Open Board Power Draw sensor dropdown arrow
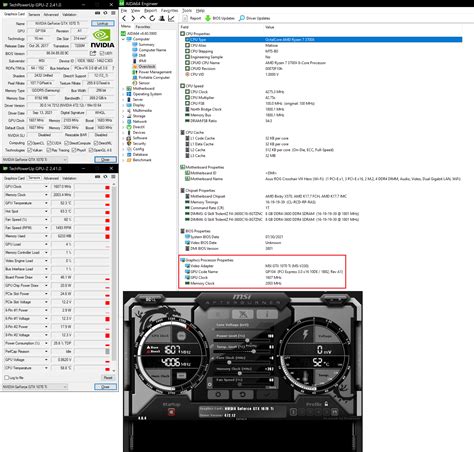This screenshot has width=474, height=452. click(46, 277)
